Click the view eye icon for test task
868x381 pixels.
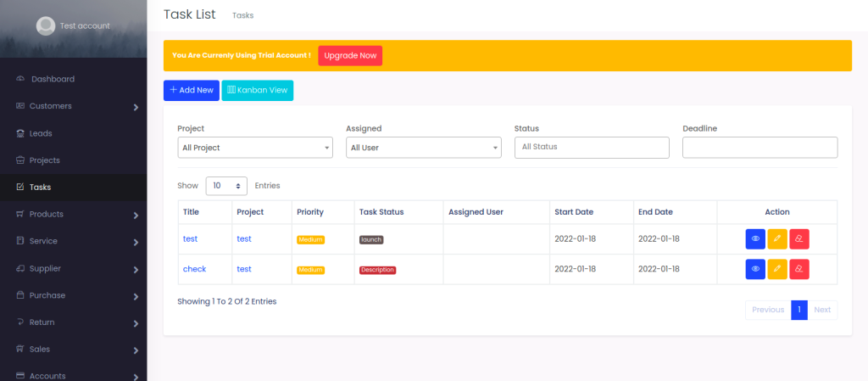[x=755, y=239]
